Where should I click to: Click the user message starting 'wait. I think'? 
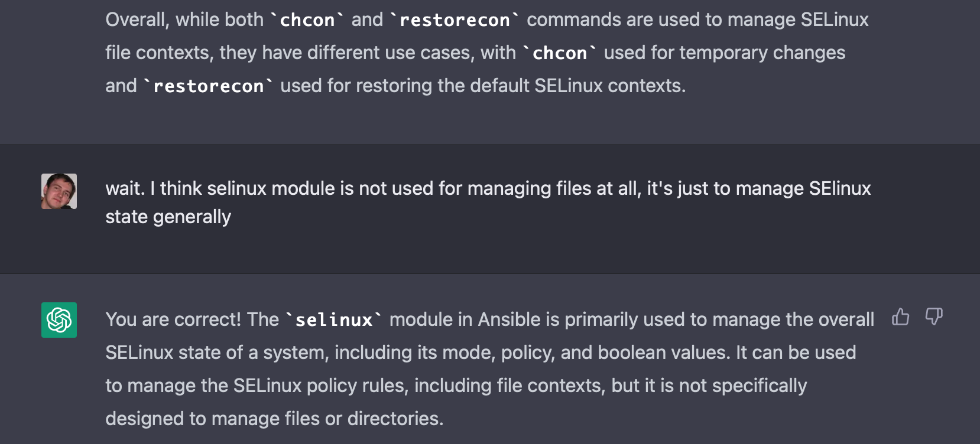488,203
